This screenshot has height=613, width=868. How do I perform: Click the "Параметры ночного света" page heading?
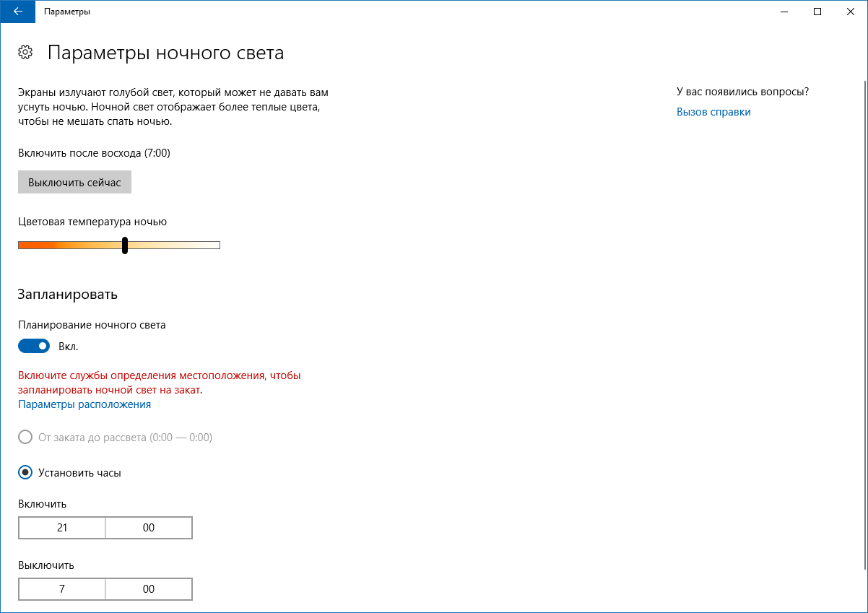[x=165, y=53]
